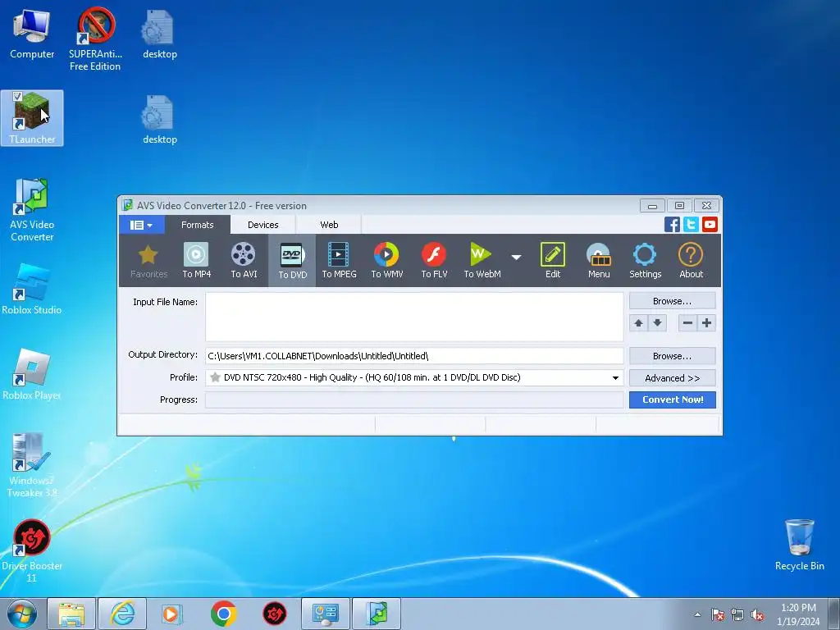The width and height of the screenshot is (840, 630).
Task: Select the lower desktop file icon
Action: (160, 119)
